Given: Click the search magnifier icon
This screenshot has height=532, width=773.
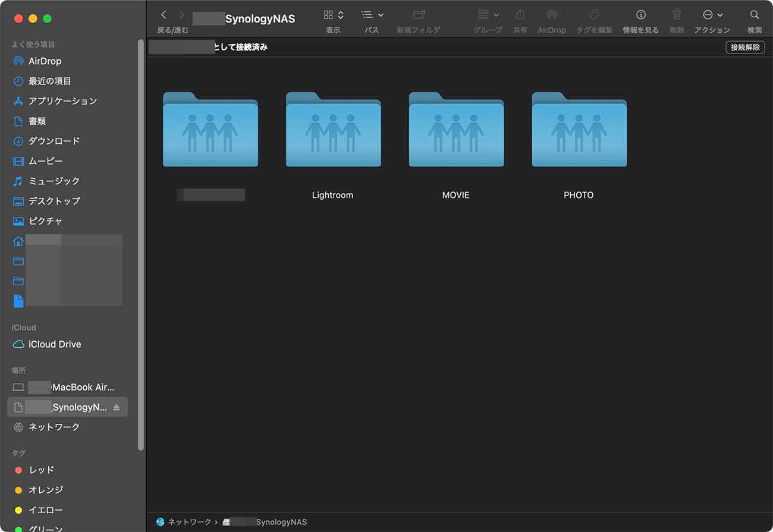Looking at the screenshot, I should coord(755,15).
